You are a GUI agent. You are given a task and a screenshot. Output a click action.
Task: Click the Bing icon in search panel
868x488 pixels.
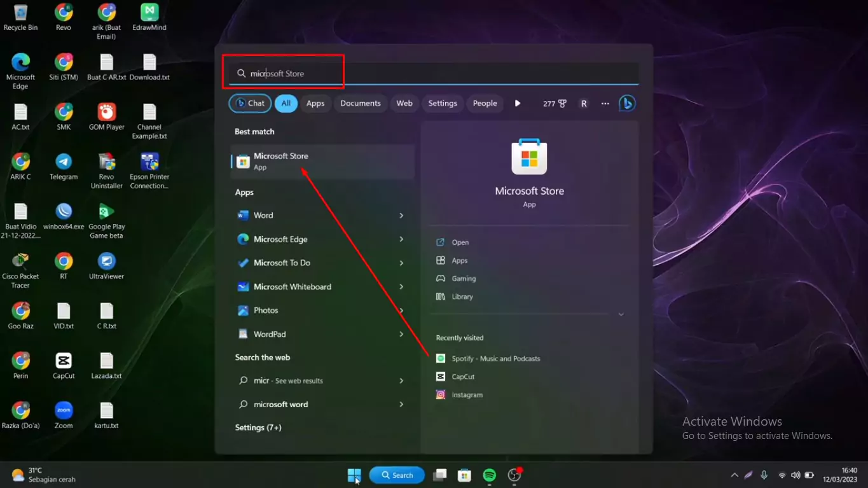click(627, 103)
